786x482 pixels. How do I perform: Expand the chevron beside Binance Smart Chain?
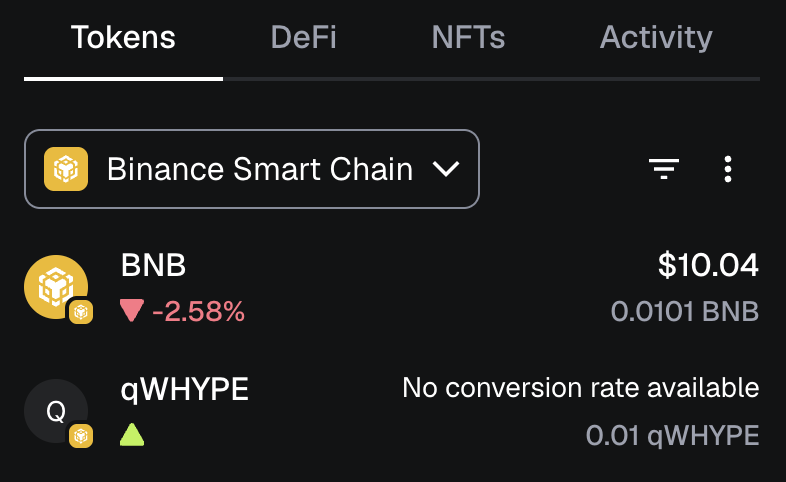[446, 169]
